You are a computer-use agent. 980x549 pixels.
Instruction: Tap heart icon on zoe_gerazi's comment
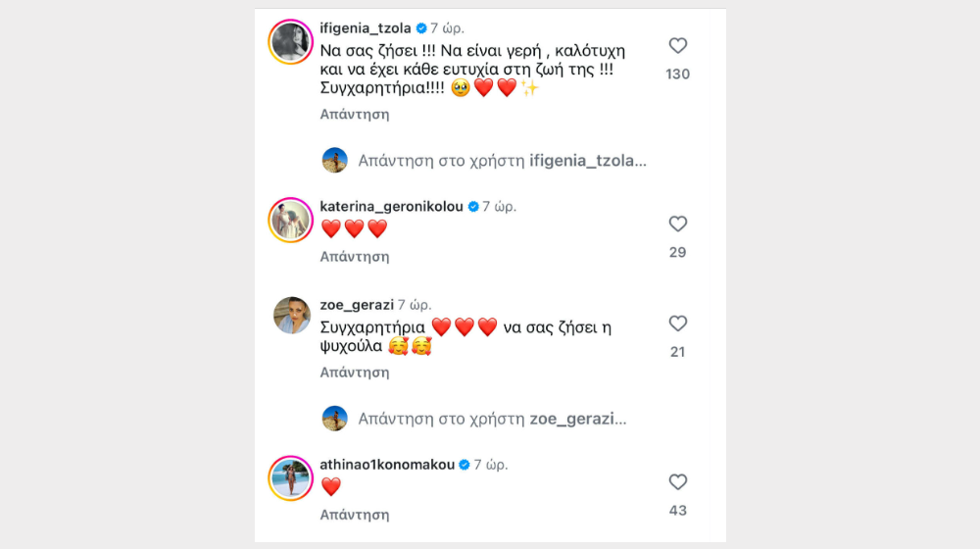coord(677,324)
